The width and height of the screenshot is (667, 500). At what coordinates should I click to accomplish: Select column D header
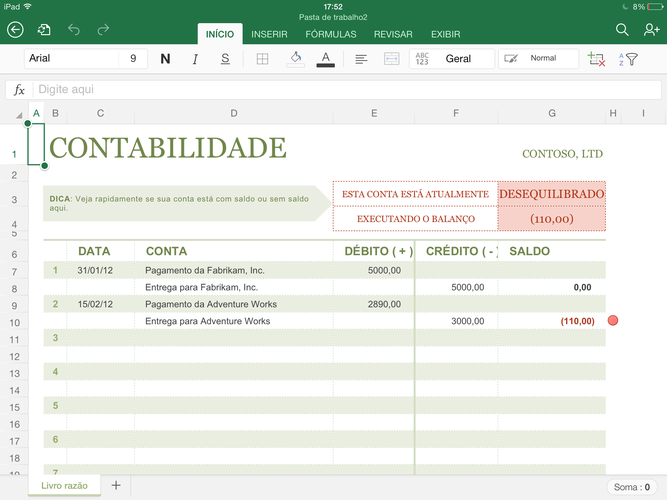click(x=234, y=113)
